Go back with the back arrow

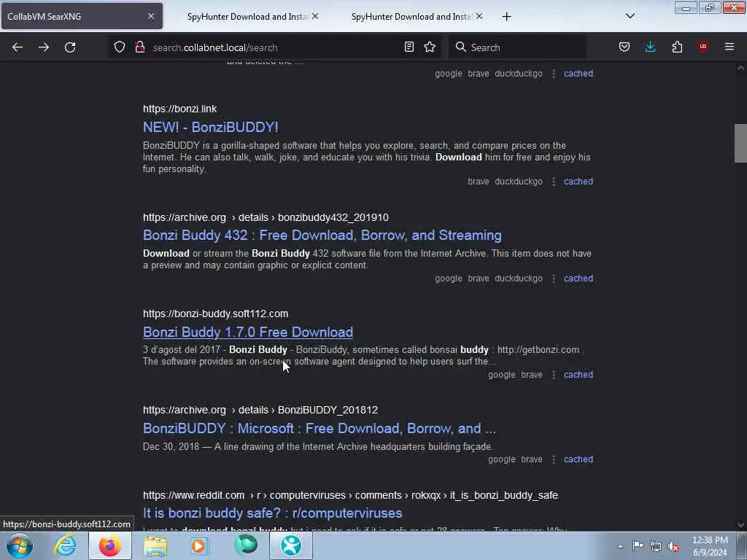[18, 47]
